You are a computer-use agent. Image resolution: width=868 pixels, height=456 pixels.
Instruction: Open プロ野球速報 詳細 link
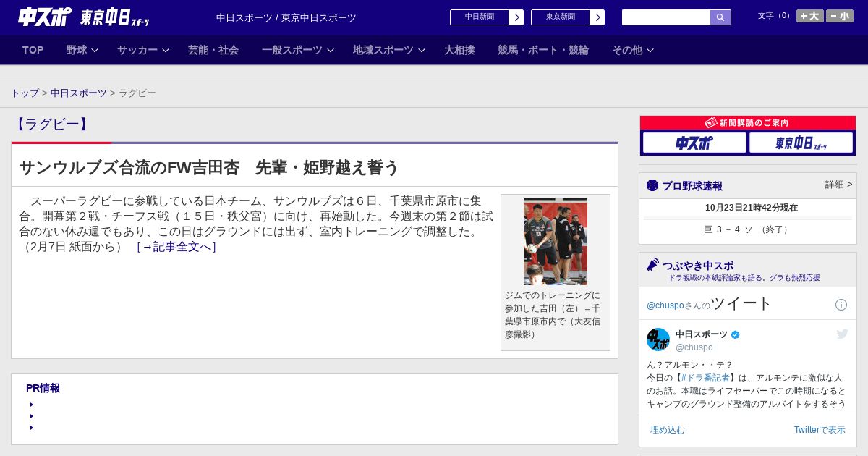(839, 185)
